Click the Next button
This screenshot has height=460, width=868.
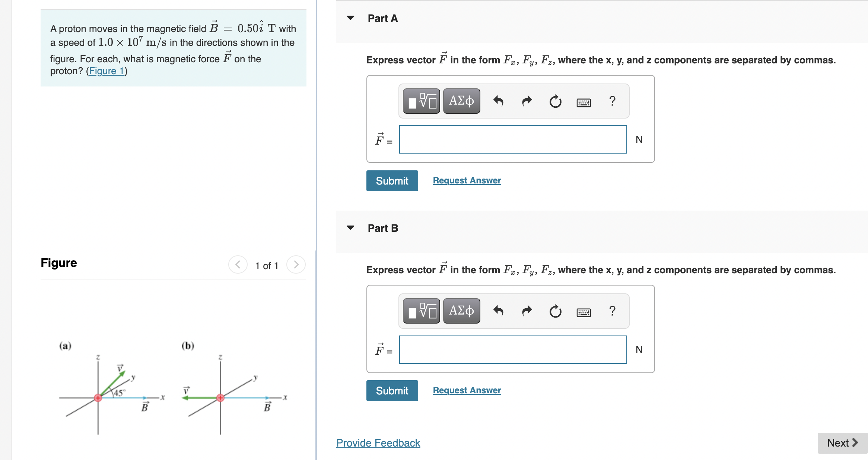click(842, 443)
